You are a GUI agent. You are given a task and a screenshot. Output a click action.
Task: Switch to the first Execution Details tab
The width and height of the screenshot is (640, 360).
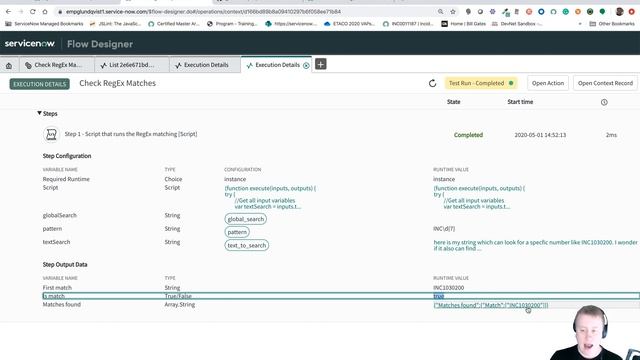(205, 65)
